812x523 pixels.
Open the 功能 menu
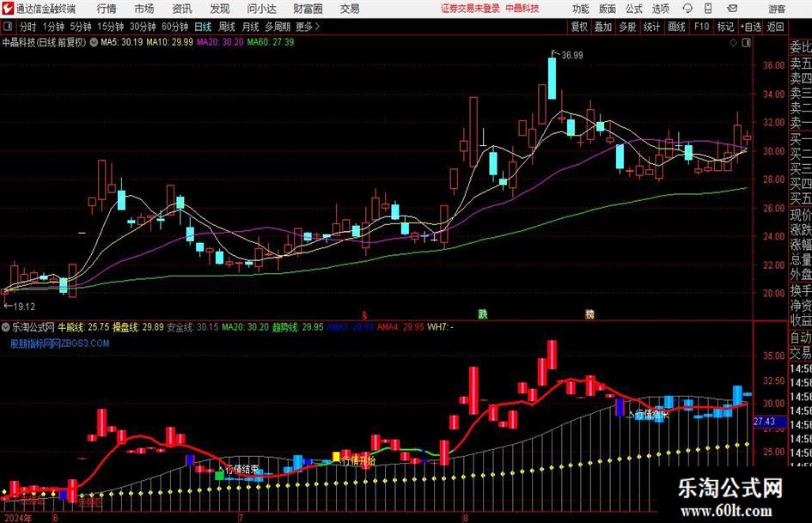[581, 9]
